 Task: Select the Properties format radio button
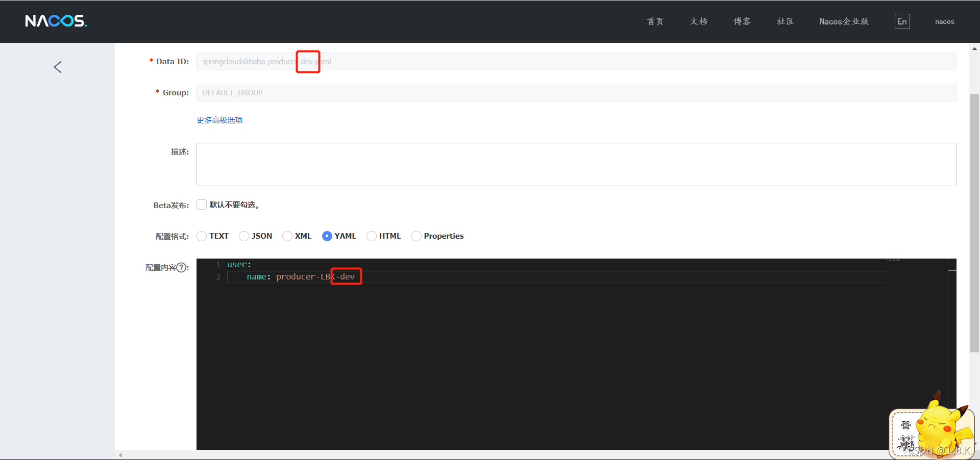416,236
